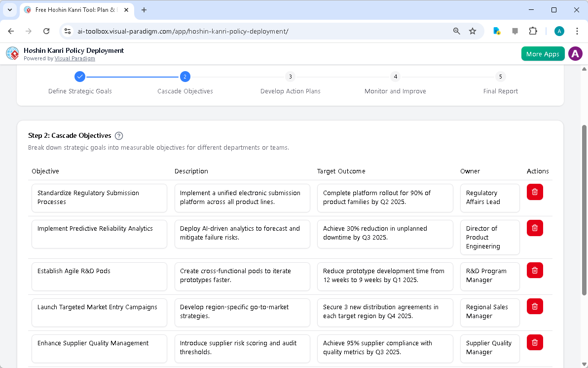Click the More Apps button
This screenshot has height=368, width=588.
pyautogui.click(x=543, y=53)
